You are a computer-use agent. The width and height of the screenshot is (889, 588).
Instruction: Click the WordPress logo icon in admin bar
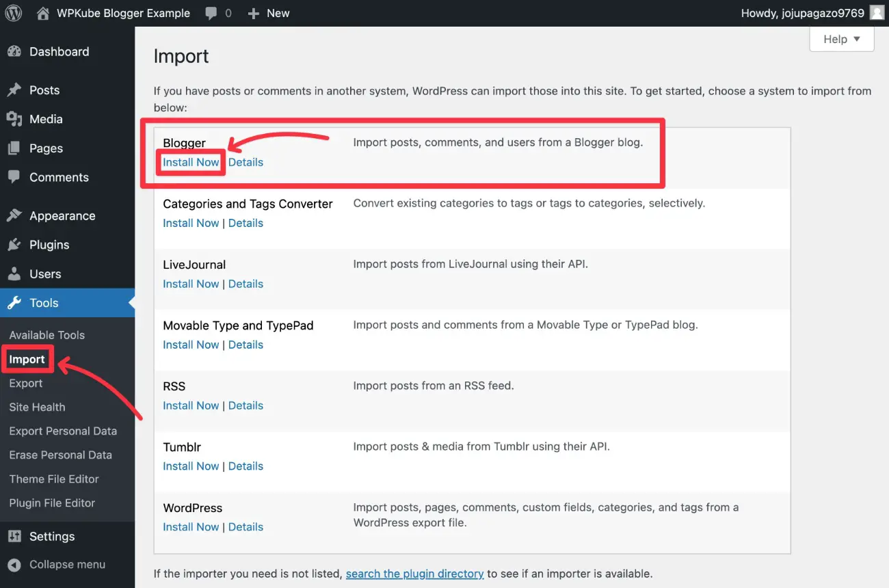click(14, 13)
